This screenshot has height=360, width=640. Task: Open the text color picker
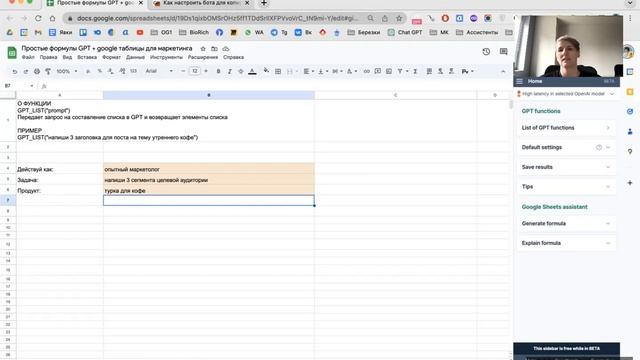[x=252, y=71]
